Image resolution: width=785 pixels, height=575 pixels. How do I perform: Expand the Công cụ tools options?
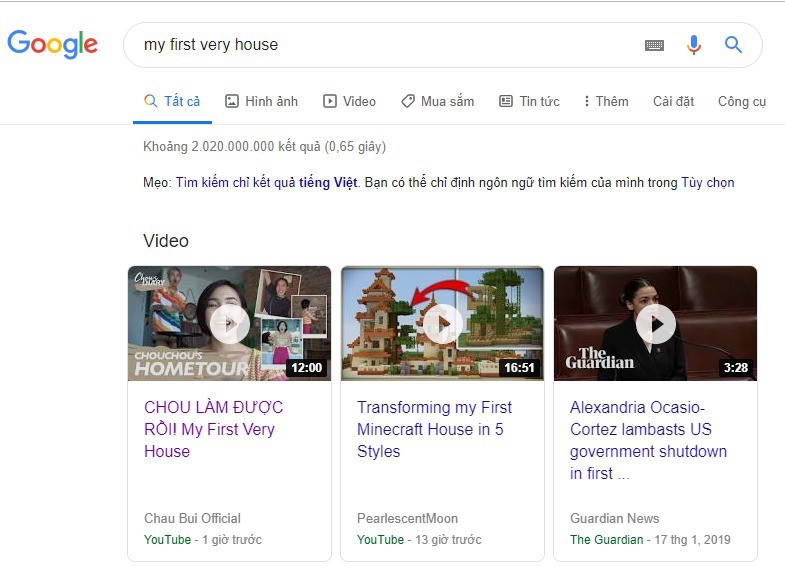[742, 102]
